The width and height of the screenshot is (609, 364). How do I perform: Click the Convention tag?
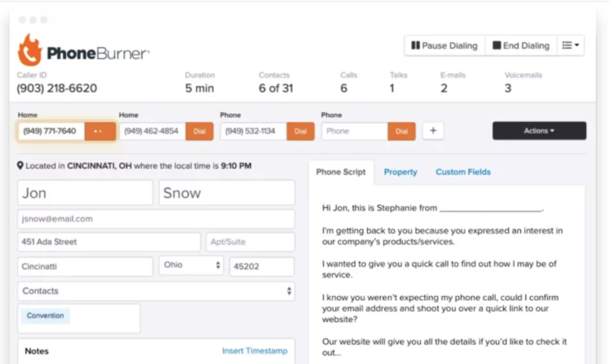point(45,316)
